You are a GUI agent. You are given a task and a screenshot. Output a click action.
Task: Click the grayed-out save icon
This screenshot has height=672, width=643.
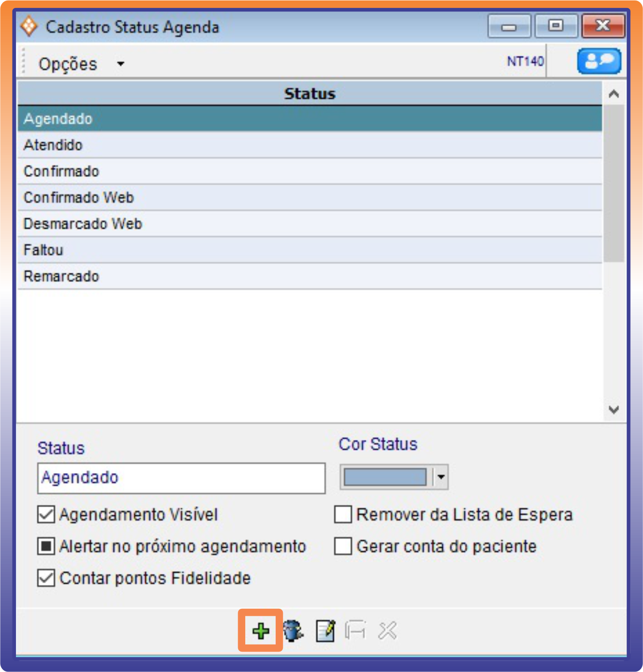355,631
